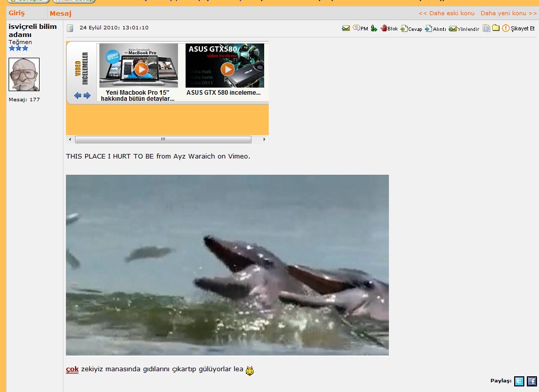Click the scrollbar left arrow under the video panel
Screen dimensions: 539x392
tap(70, 139)
